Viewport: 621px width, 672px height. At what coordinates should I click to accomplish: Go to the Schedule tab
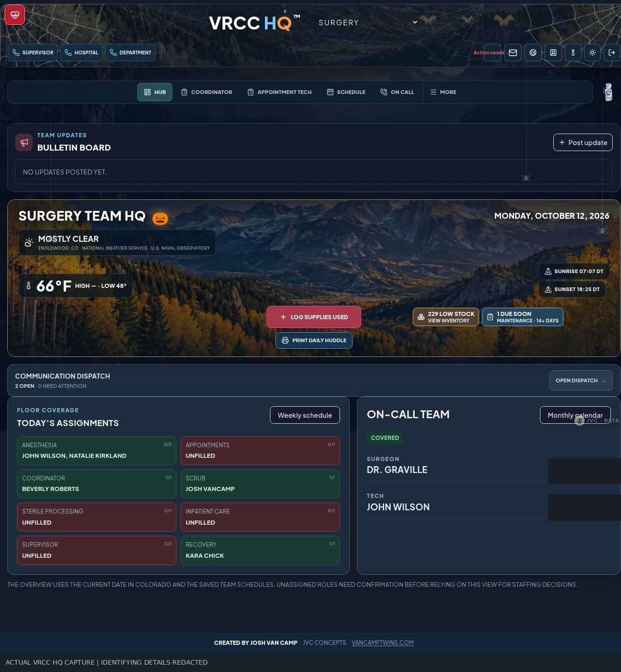click(346, 92)
